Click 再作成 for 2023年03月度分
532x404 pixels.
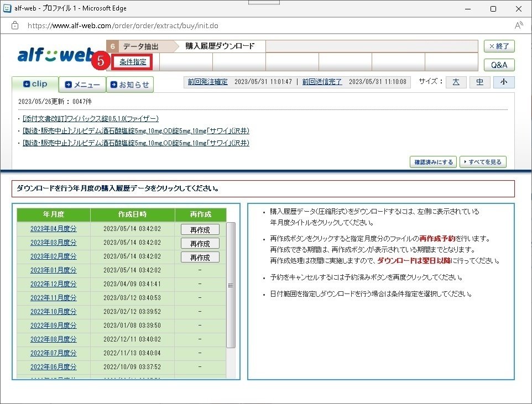point(200,243)
